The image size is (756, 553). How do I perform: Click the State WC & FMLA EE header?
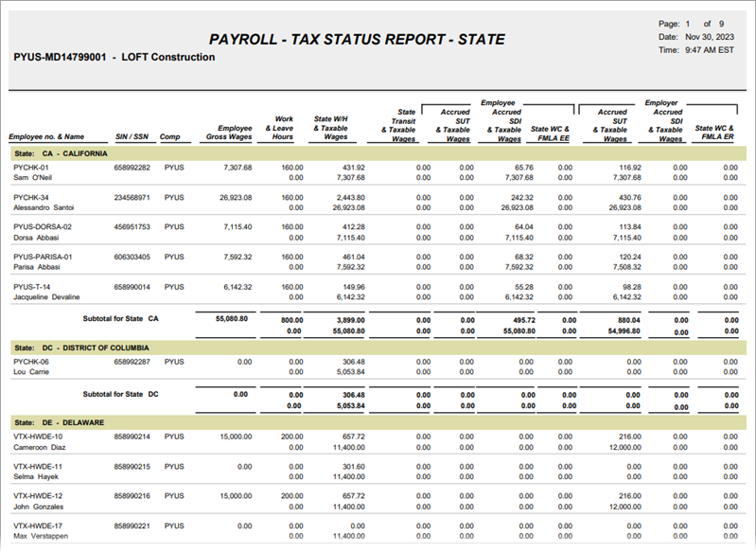[x=550, y=134]
